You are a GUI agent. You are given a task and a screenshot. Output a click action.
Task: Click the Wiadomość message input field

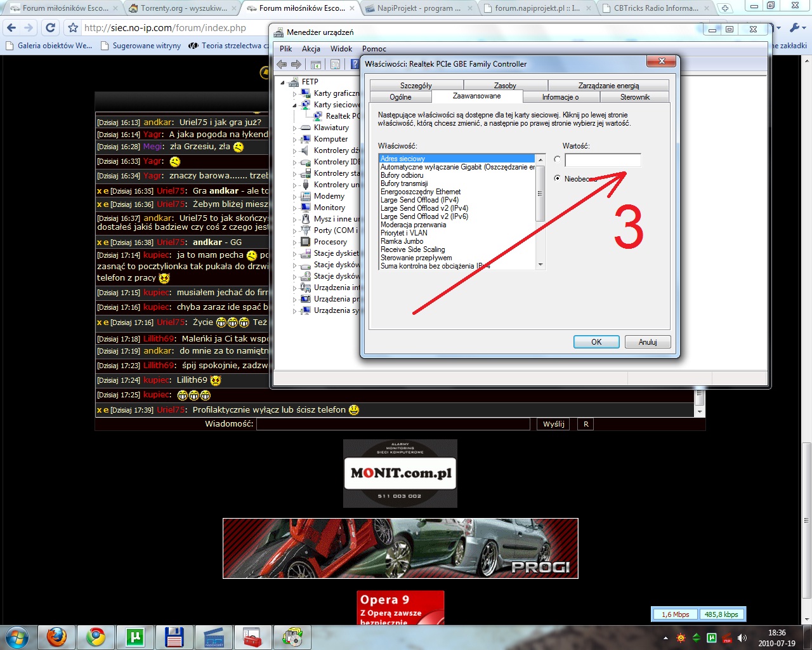[393, 424]
